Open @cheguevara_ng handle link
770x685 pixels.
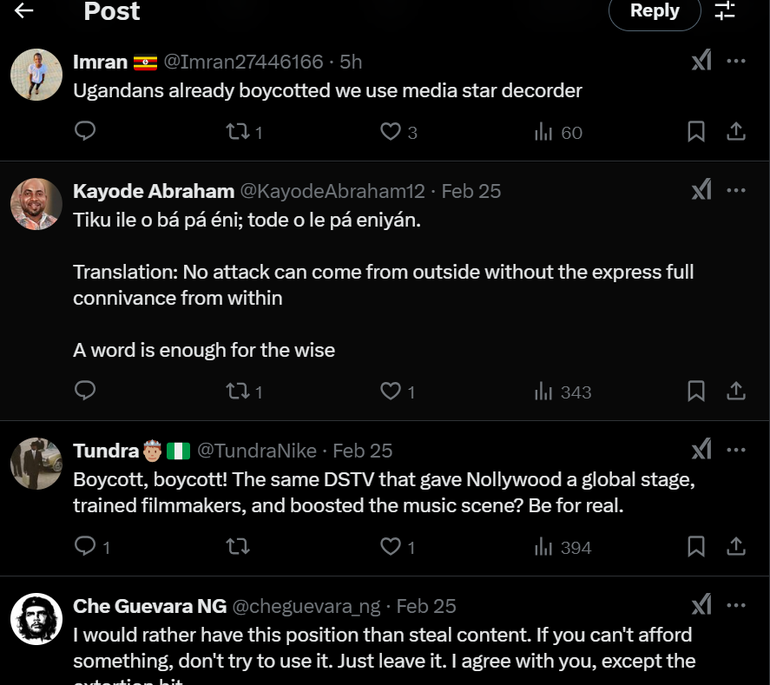306,606
